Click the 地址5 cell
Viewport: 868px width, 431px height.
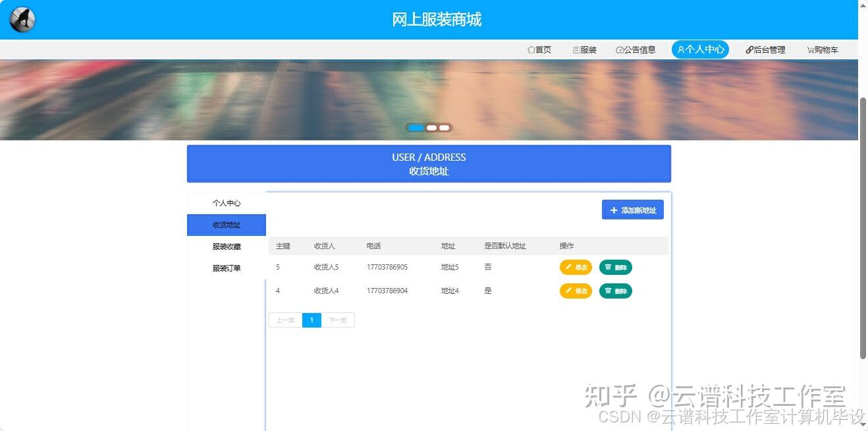click(x=450, y=267)
